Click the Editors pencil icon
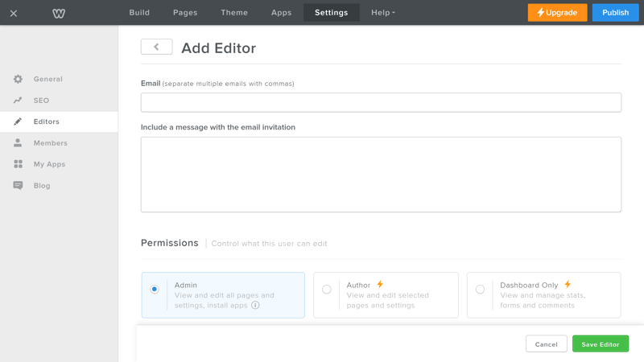Viewport: 644px width, 362px height. point(18,121)
